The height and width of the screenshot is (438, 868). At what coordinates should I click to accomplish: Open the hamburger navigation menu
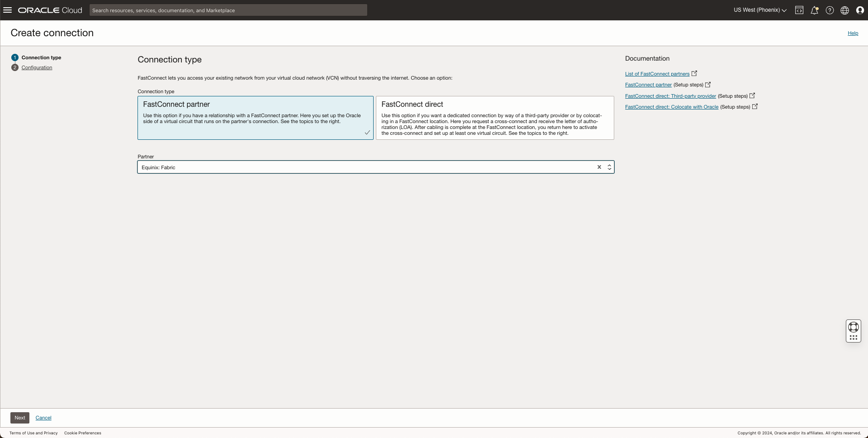[x=8, y=10]
